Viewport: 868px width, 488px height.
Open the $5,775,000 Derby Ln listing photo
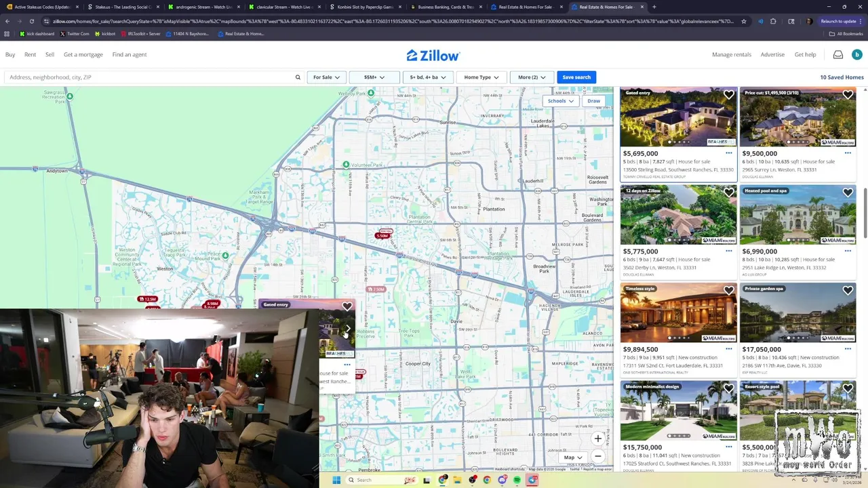pyautogui.click(x=678, y=215)
